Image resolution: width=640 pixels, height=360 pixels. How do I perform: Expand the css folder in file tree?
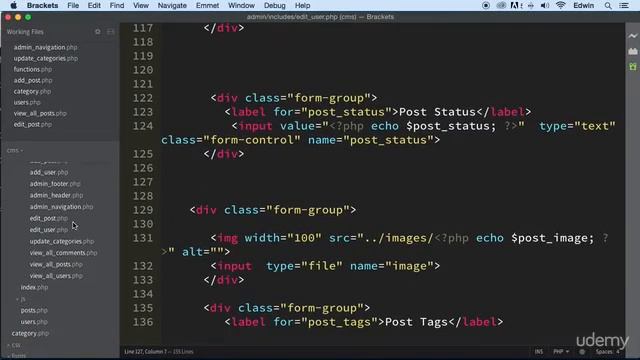point(14,345)
